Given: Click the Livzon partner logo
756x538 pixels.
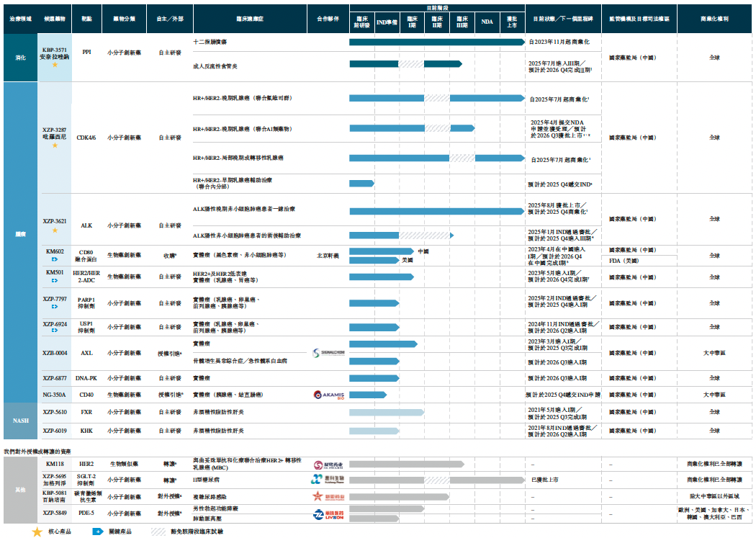Looking at the screenshot, I should (x=328, y=514).
